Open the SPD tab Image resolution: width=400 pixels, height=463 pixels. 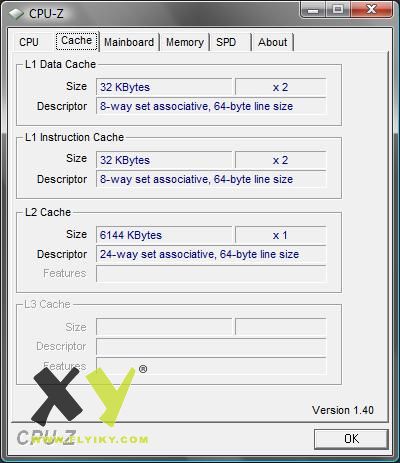pyautogui.click(x=226, y=42)
